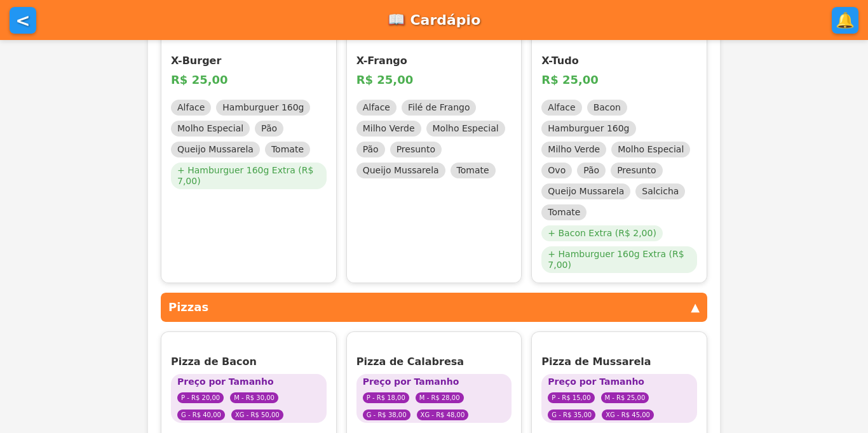Click the X-Frango item title
Image resolution: width=868 pixels, height=433 pixels.
click(382, 60)
